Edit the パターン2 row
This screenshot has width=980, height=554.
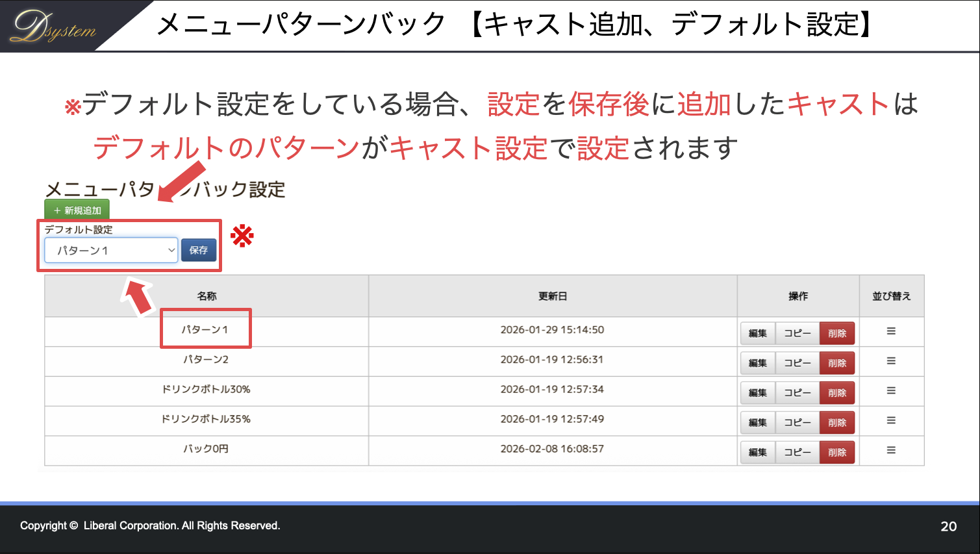click(x=758, y=363)
